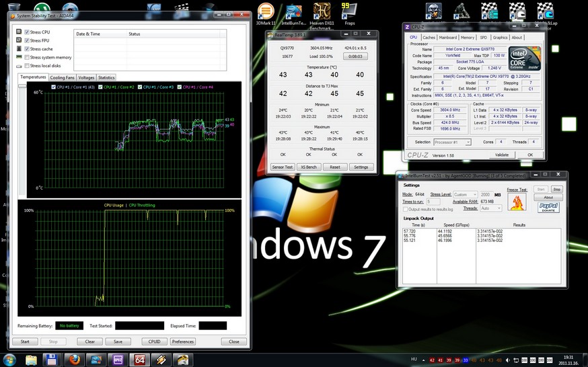Click Reset in RealTemp
Image resolution: width=588 pixels, height=367 pixels.
tap(335, 167)
